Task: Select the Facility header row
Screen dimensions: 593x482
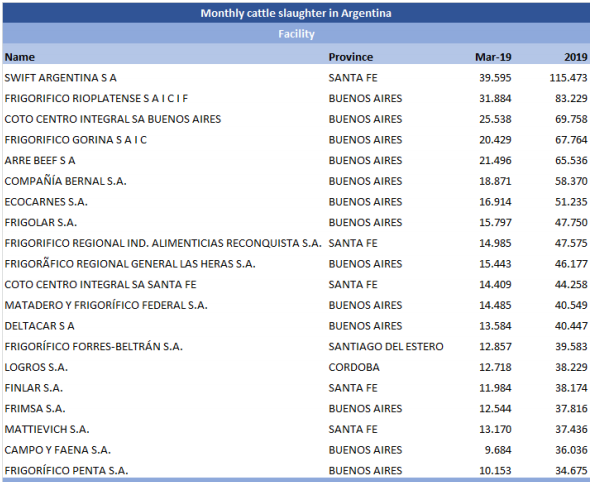Action: (296, 34)
